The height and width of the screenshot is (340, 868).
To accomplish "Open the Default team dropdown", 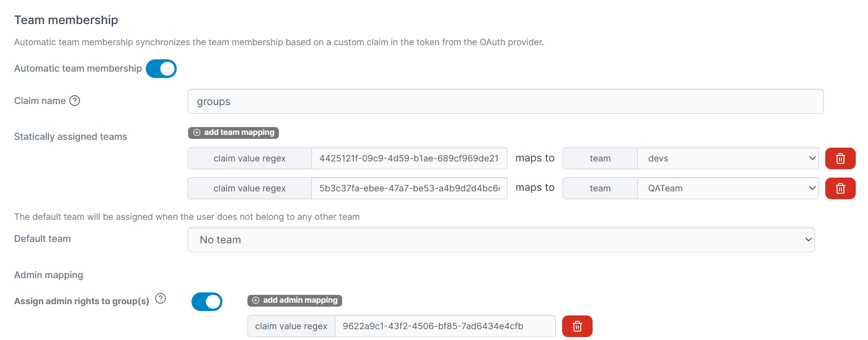I will (501, 240).
